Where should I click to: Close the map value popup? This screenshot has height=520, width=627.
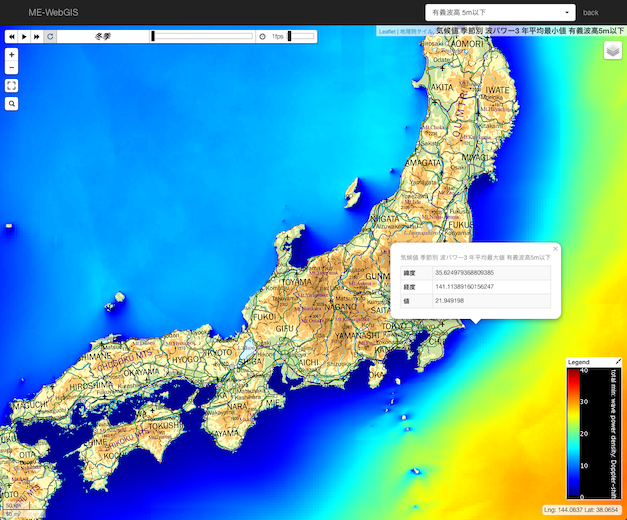pos(555,248)
